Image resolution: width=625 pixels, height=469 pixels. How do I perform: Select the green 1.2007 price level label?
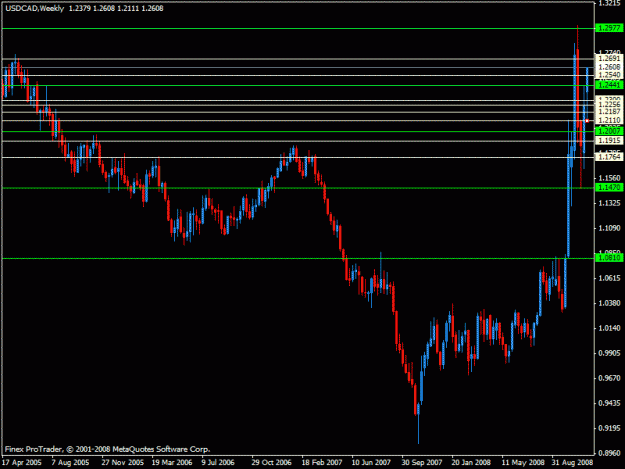(x=609, y=131)
